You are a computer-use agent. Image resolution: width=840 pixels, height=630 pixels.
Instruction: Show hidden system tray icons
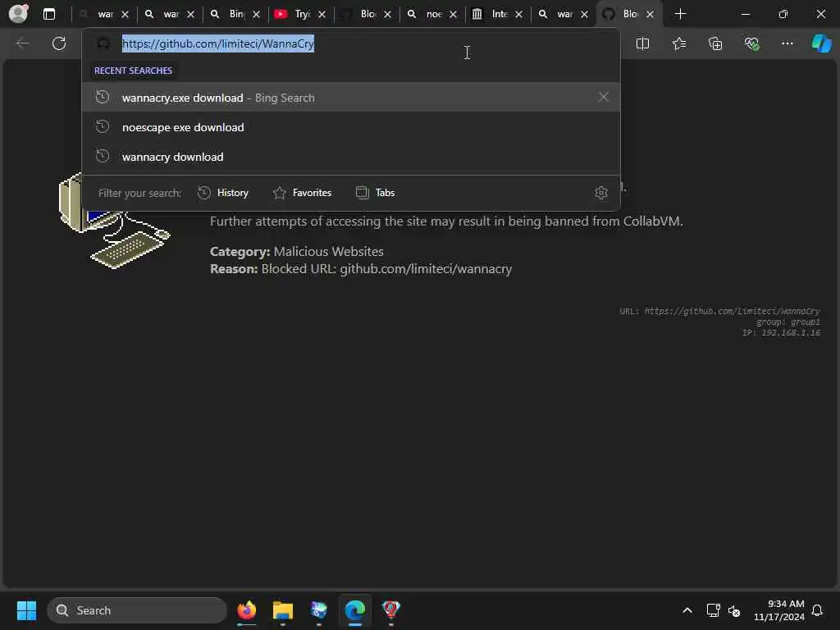click(x=687, y=610)
